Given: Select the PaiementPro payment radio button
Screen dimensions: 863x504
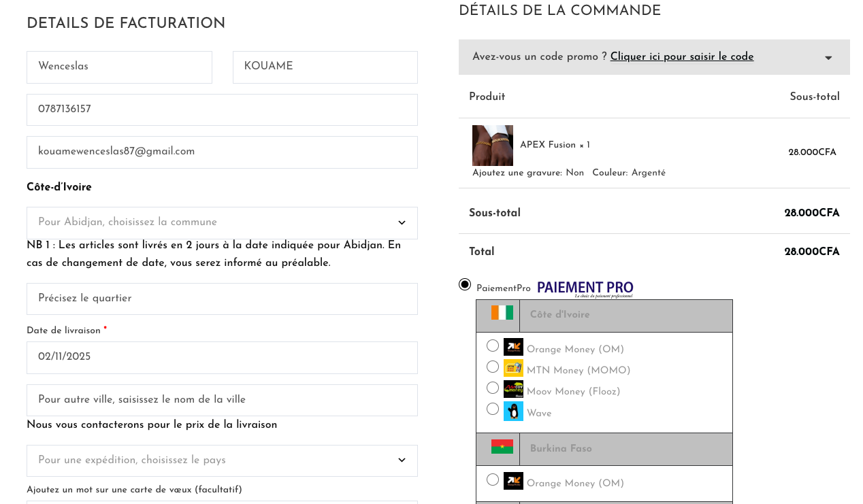Looking at the screenshot, I should click(465, 284).
